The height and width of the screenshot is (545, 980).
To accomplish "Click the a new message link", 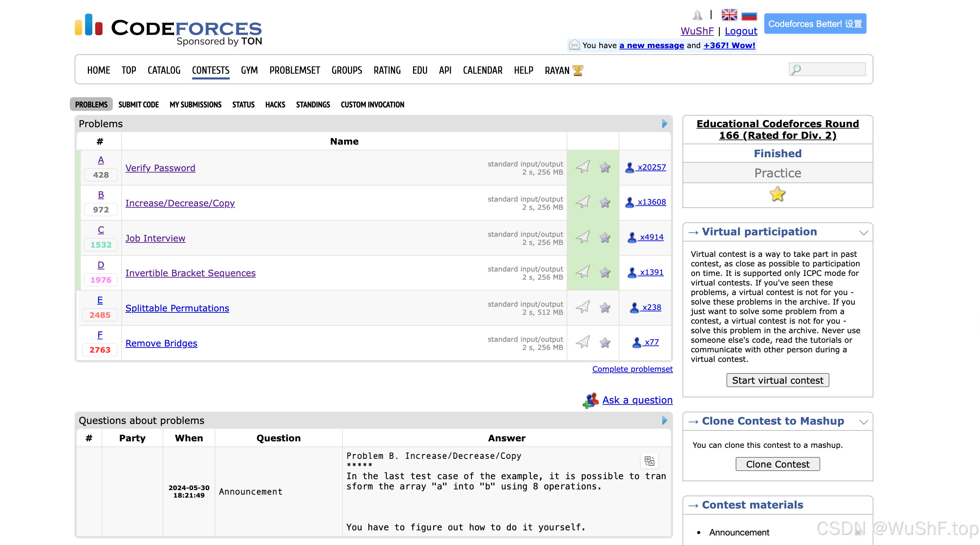I will tap(651, 45).
